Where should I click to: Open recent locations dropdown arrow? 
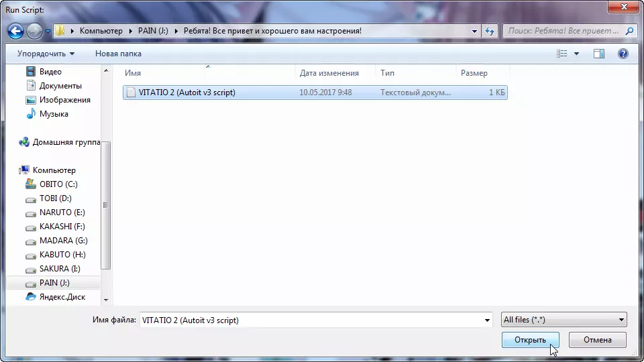coord(48,32)
